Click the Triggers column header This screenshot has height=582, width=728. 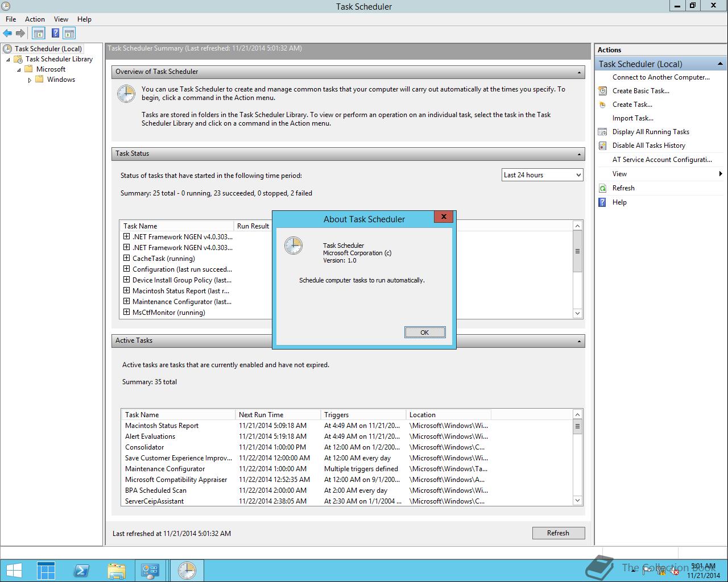click(x=363, y=415)
